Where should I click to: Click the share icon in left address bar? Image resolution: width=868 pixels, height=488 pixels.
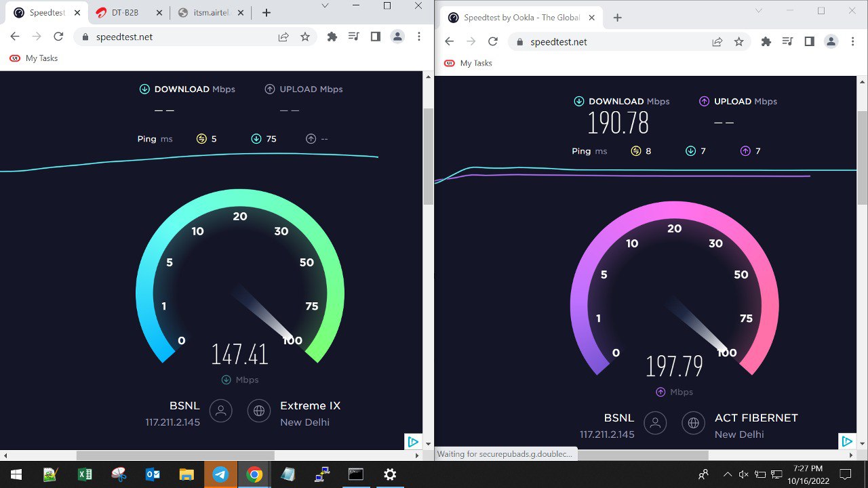point(283,37)
